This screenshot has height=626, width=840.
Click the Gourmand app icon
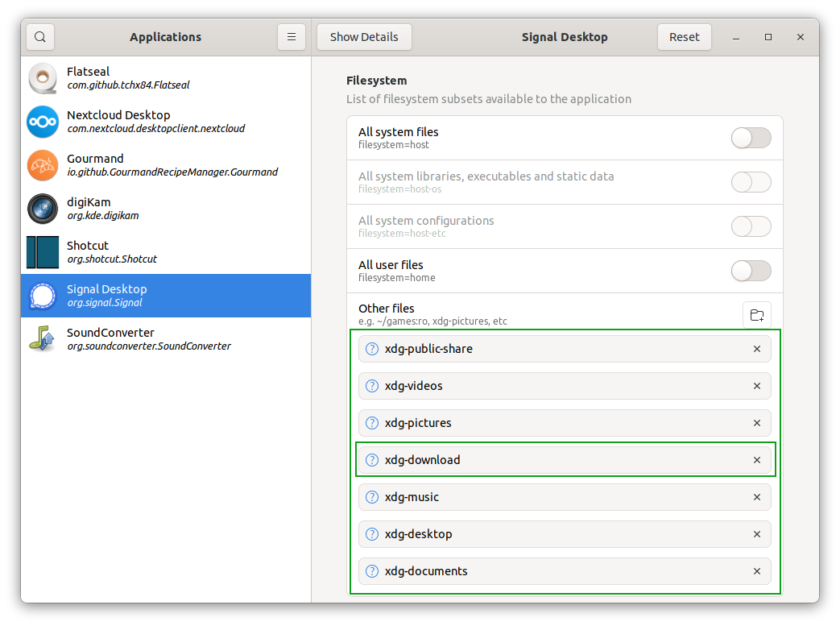point(43,165)
